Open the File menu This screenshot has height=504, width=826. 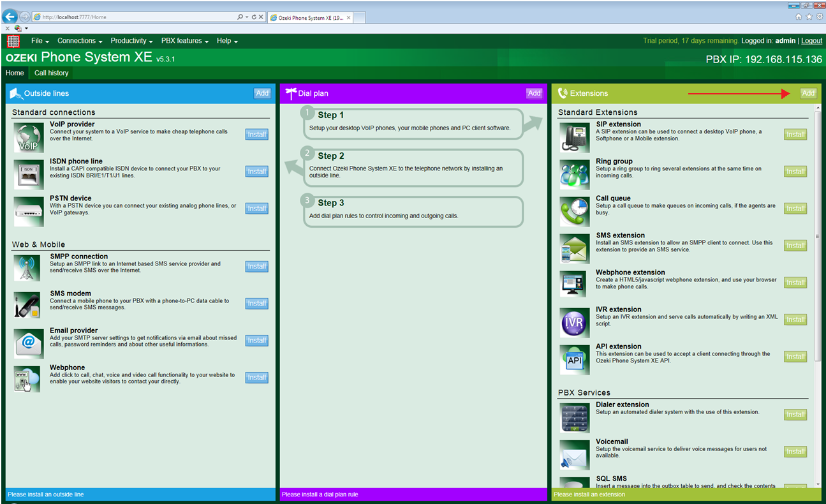(40, 41)
